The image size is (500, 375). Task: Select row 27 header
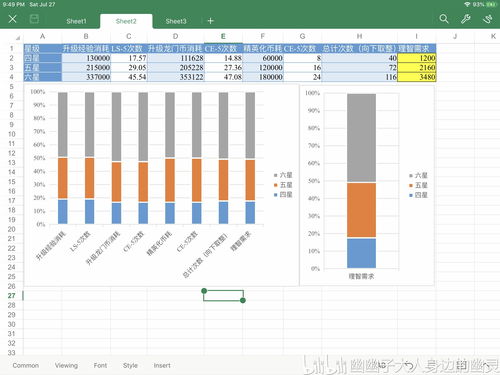pos(12,296)
